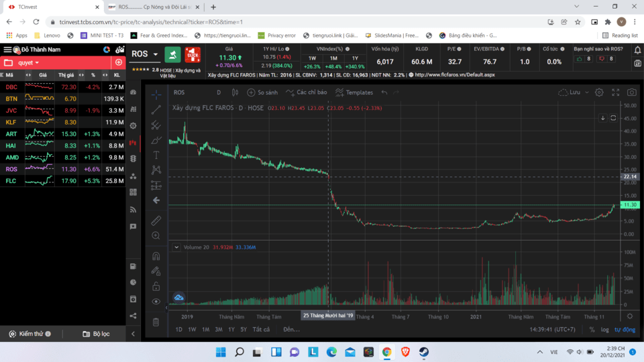Open the hamburger main menu
Image resolution: width=644 pixels, height=362 pixels.
7,50
